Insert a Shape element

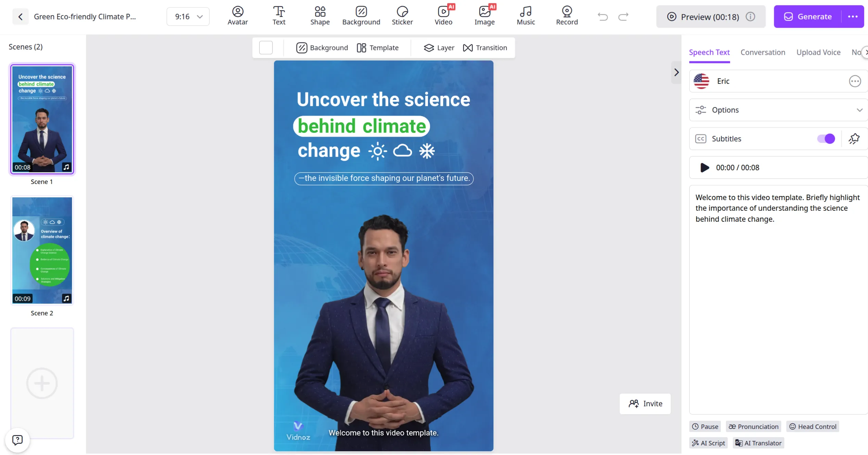pyautogui.click(x=320, y=16)
